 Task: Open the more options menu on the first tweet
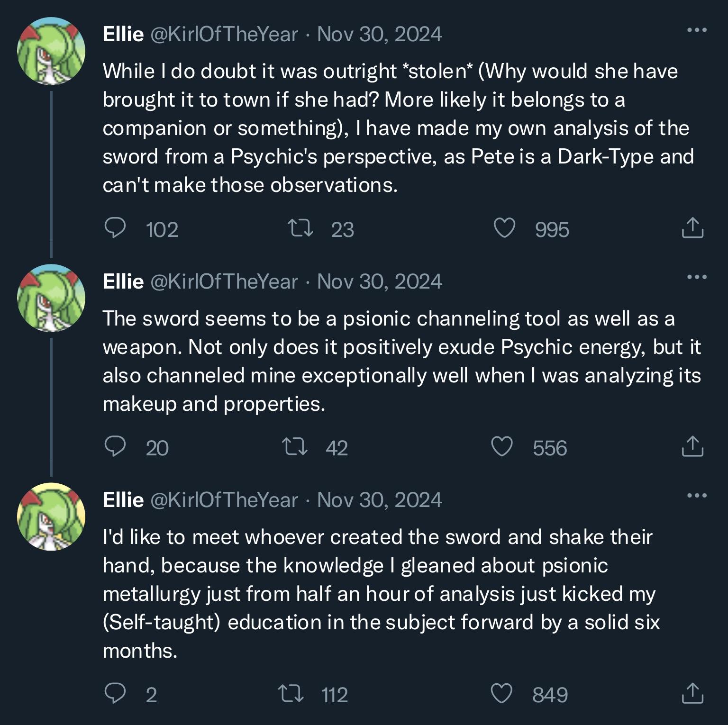tap(698, 29)
